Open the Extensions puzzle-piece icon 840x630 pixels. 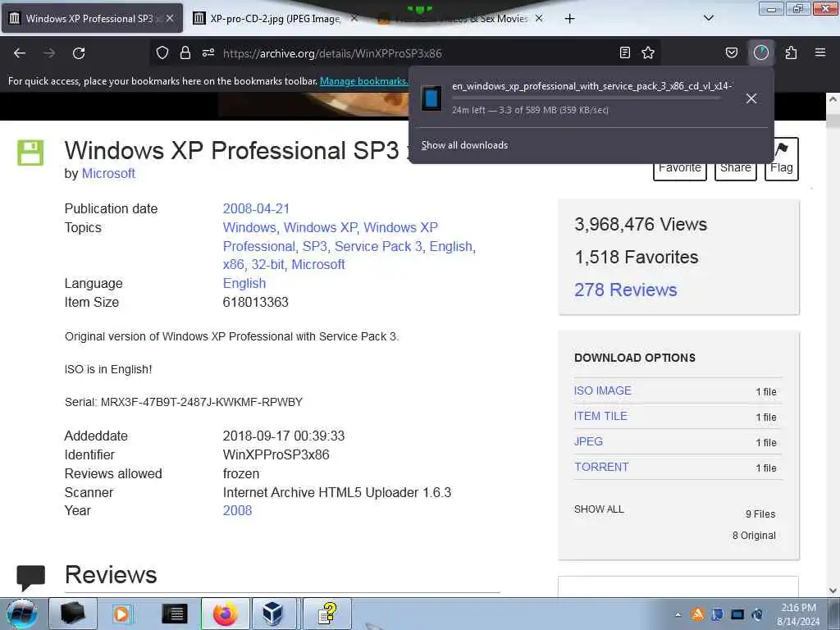coord(791,52)
